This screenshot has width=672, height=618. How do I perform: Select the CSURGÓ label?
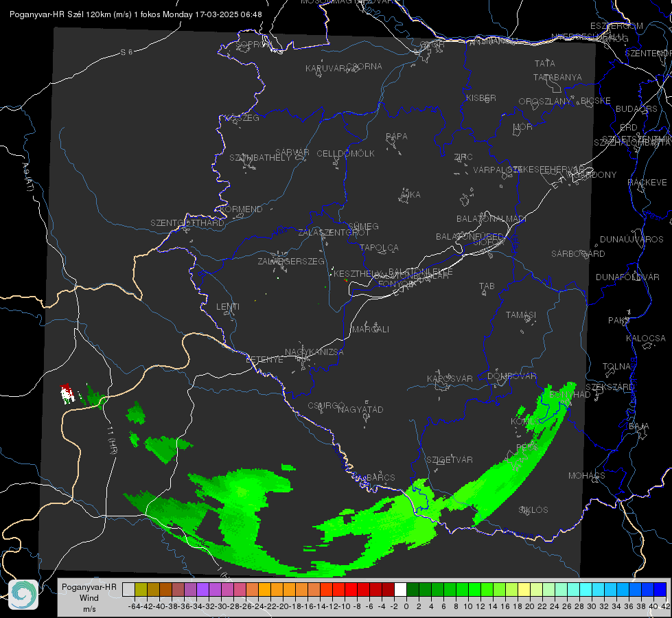click(x=326, y=406)
